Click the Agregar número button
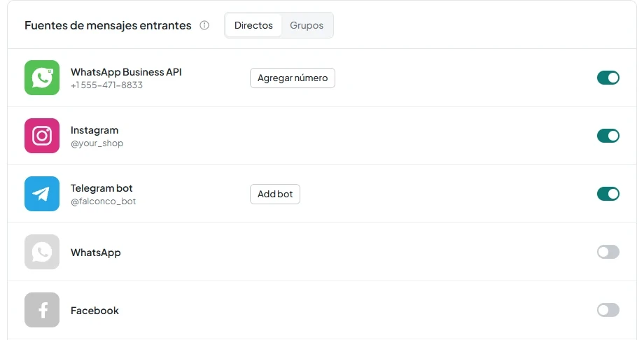Screen dimensions: 644x340 [293, 78]
